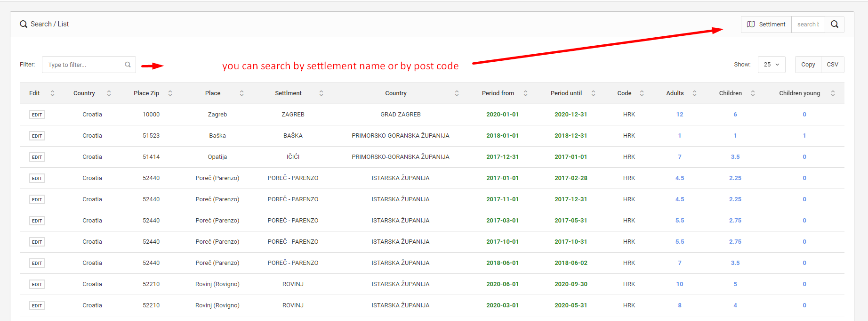This screenshot has width=868, height=321.
Task: Edit the Zagreb 10000 row
Action: tap(37, 115)
